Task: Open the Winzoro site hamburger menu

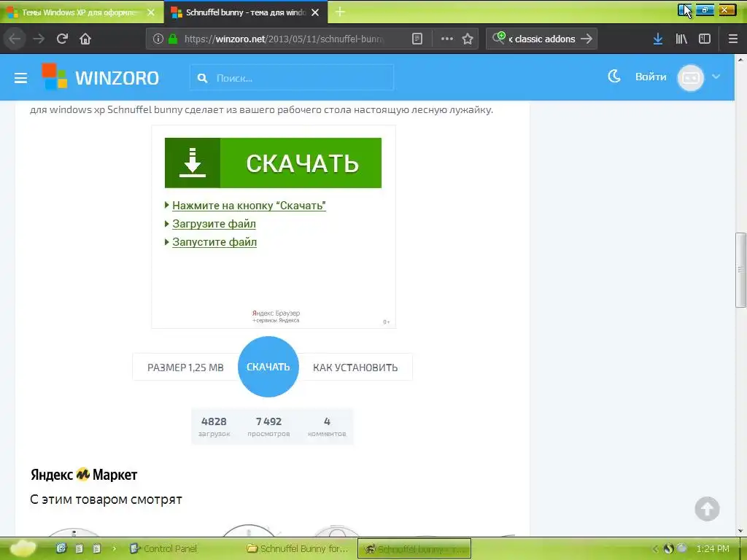Action: tap(20, 77)
